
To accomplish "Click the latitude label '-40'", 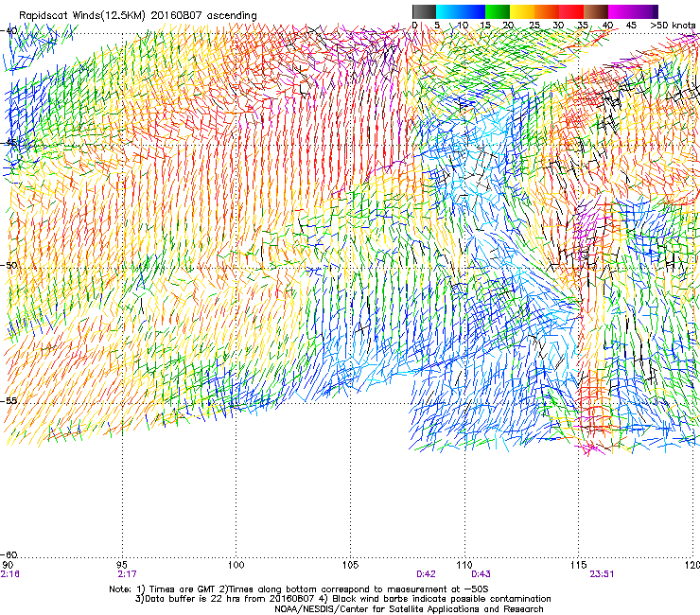I will tap(9, 31).
